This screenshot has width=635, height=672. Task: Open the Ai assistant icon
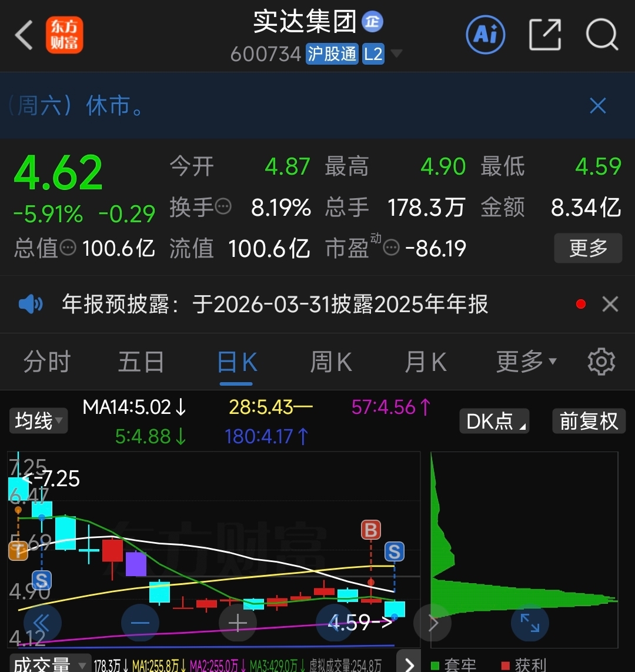click(x=486, y=35)
